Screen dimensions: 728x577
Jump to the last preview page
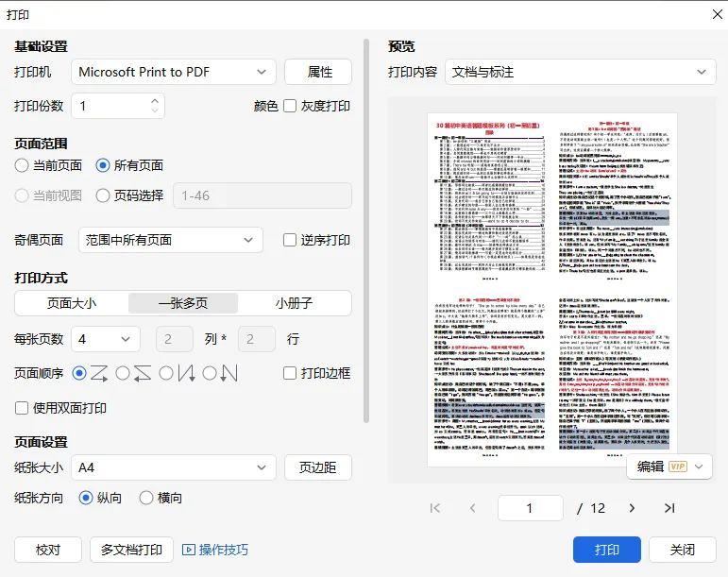(x=669, y=508)
